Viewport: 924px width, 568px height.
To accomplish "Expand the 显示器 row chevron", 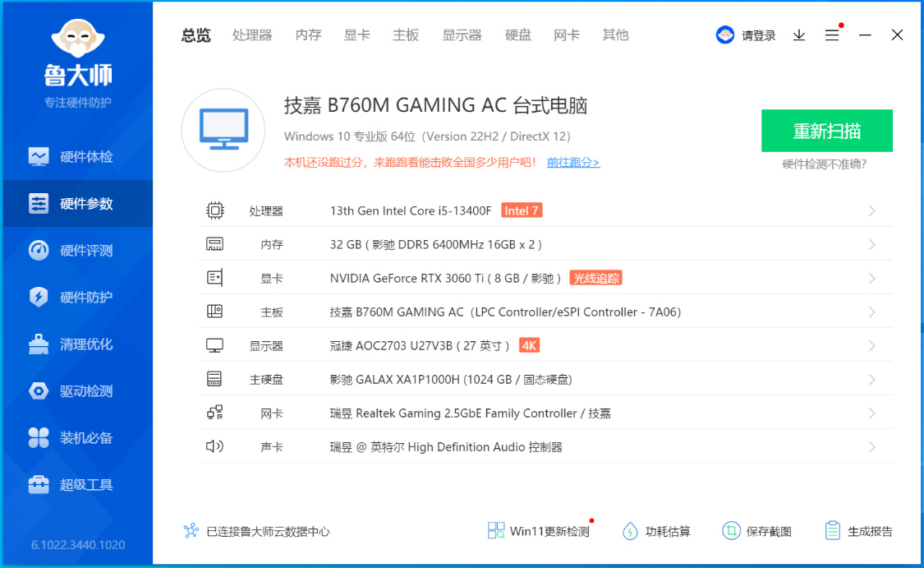I will tap(872, 345).
